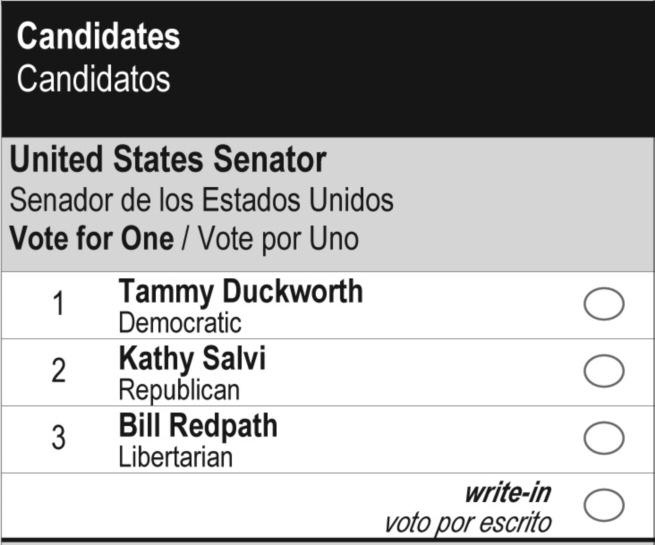The height and width of the screenshot is (545, 655).
Task: Click 'Senador de los Estados Unidos' text
Action: tap(202, 200)
